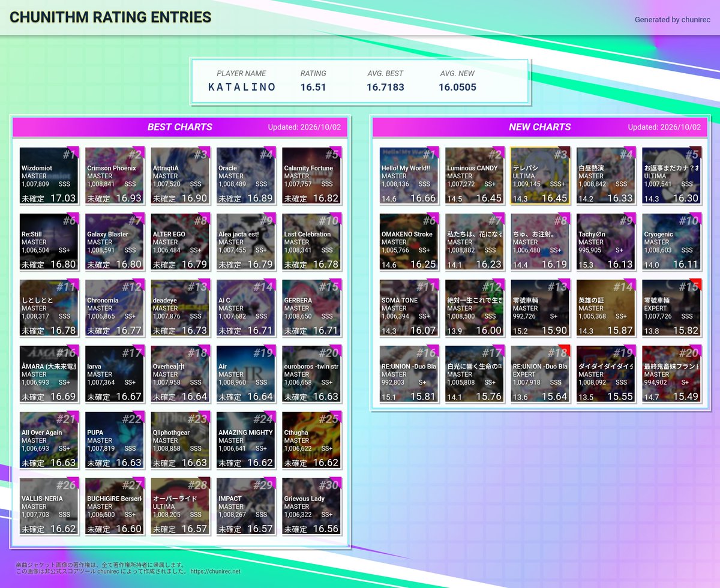Select the IMPACT chart card
Screen dimensions: 720x588
coord(246,506)
